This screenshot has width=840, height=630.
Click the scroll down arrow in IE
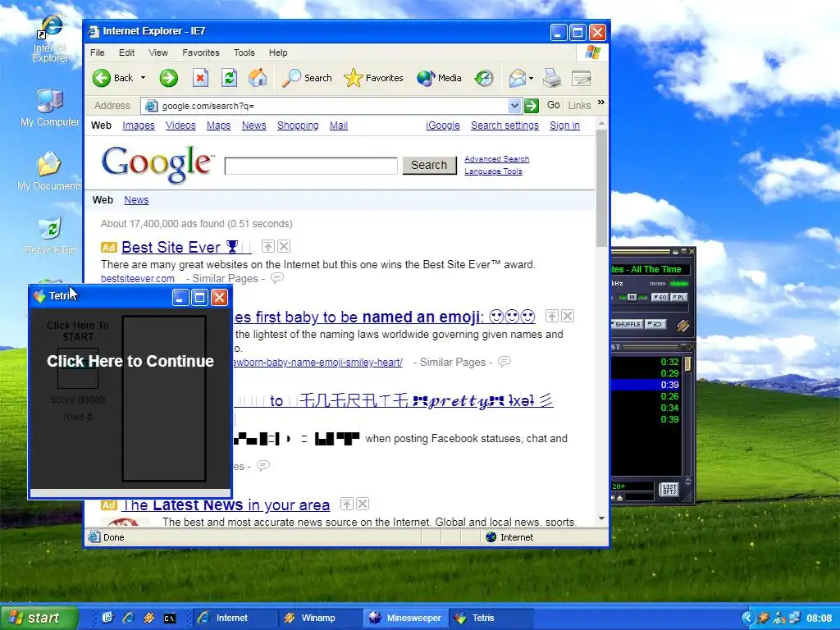(x=601, y=518)
